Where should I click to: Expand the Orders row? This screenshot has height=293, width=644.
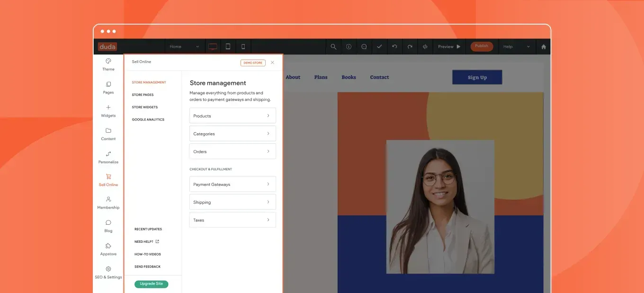(x=233, y=152)
